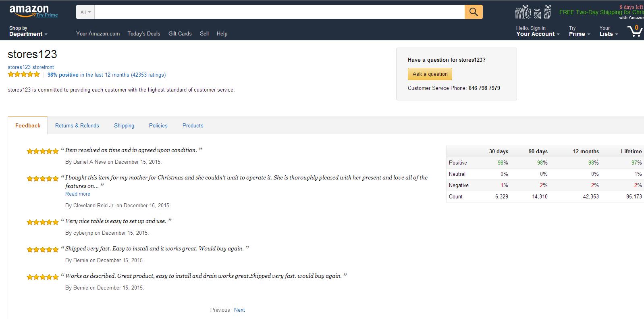Image resolution: width=644 pixels, height=319 pixels.
Task: Click star rating of Cleveland Reid Jr.'s review
Action: (42, 179)
